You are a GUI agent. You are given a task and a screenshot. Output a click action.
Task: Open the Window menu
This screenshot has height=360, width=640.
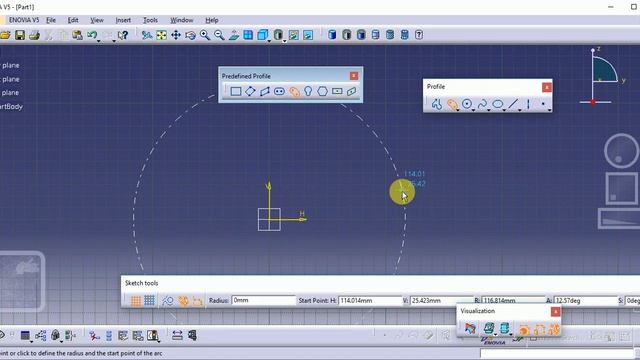tap(182, 20)
